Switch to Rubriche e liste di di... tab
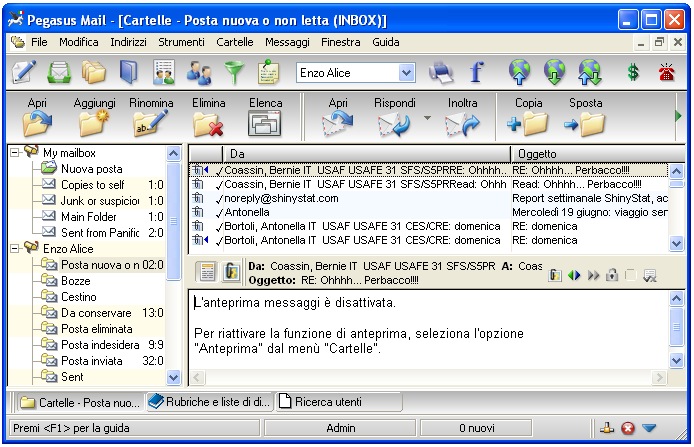 (210, 402)
